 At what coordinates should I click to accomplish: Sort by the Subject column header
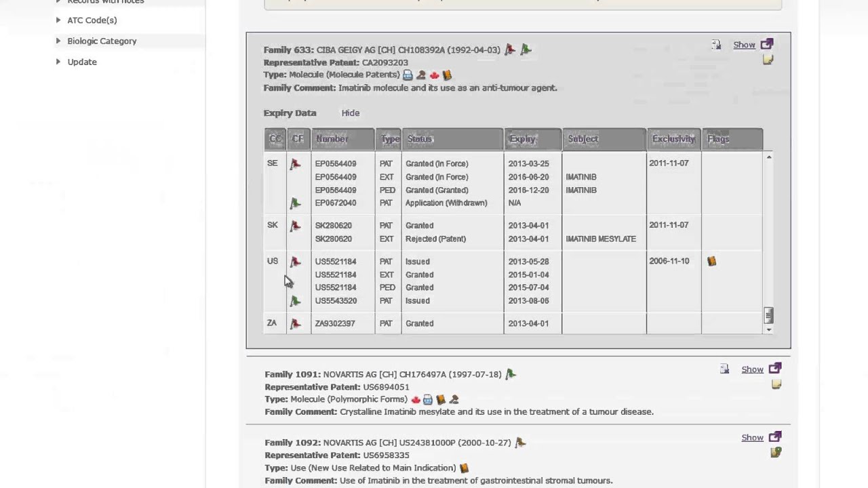point(604,139)
